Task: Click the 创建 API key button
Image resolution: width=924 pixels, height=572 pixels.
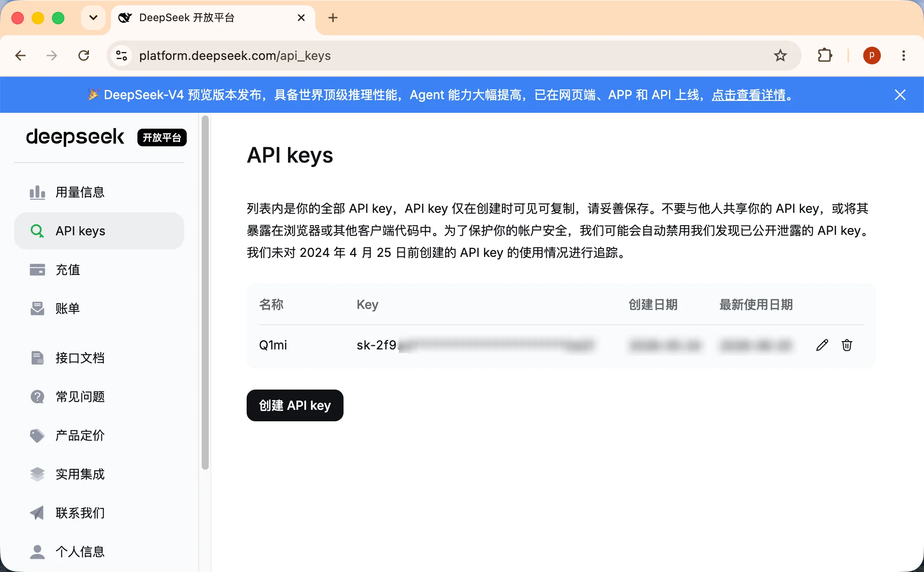Action: [295, 405]
